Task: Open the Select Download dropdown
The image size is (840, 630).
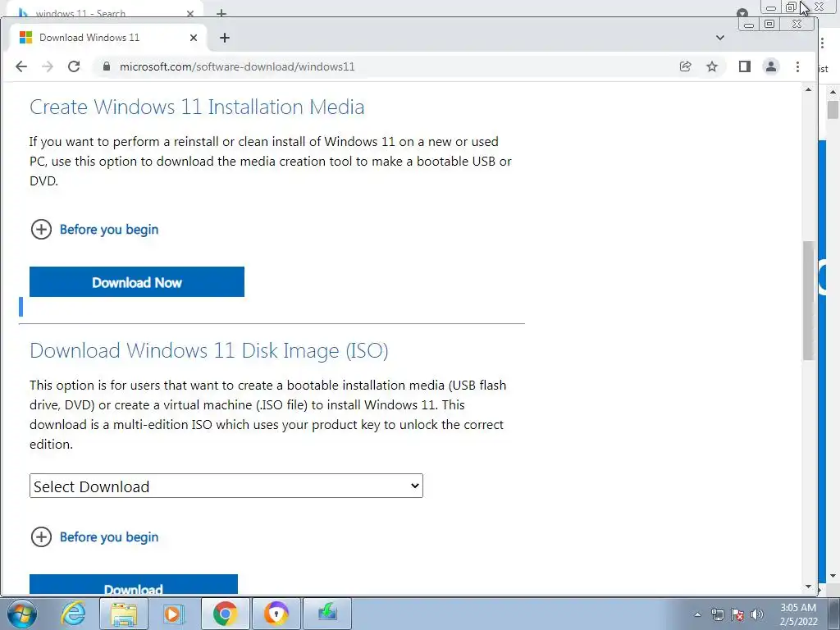Action: pos(226,486)
